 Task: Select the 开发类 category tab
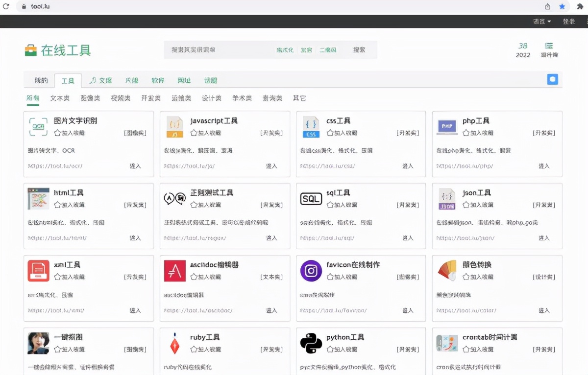pyautogui.click(x=150, y=98)
